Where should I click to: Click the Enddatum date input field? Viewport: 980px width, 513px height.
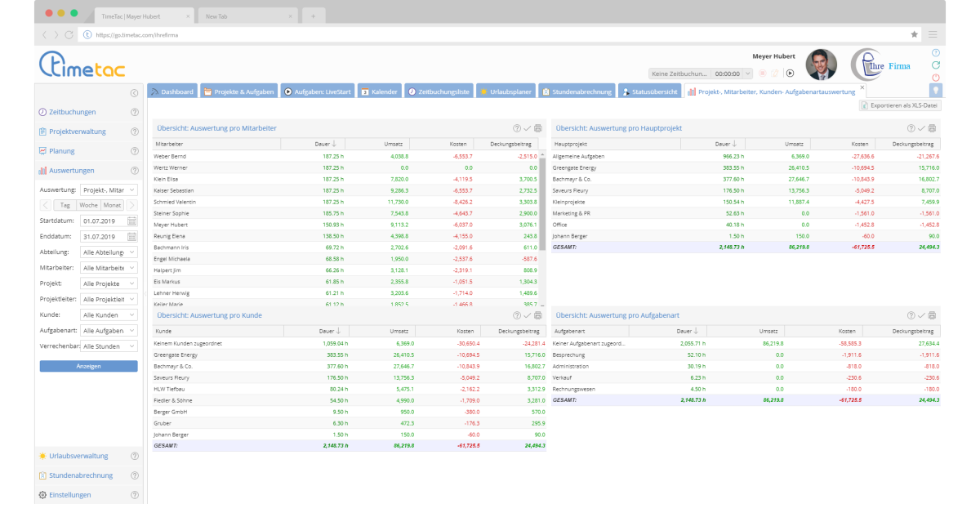pos(102,237)
